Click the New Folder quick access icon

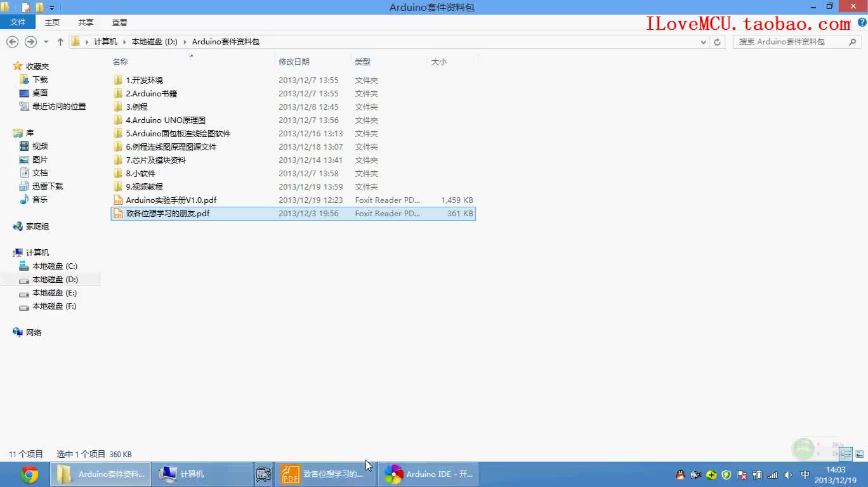(x=39, y=8)
